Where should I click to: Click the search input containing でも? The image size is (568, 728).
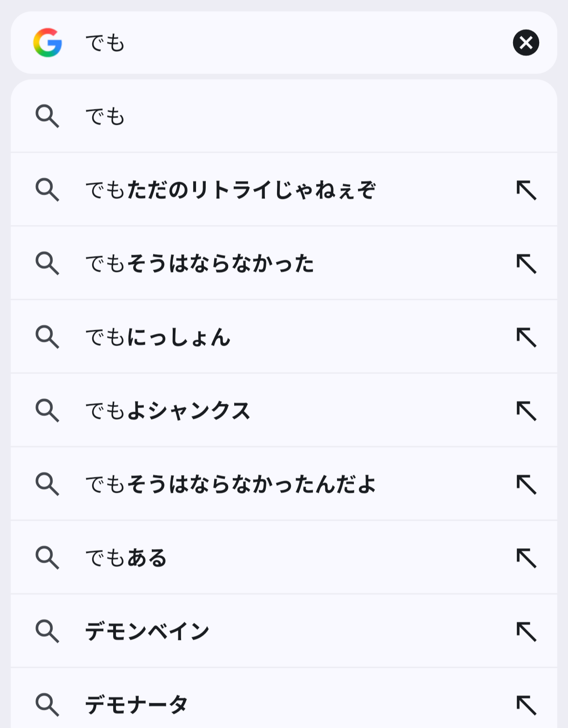(x=279, y=43)
